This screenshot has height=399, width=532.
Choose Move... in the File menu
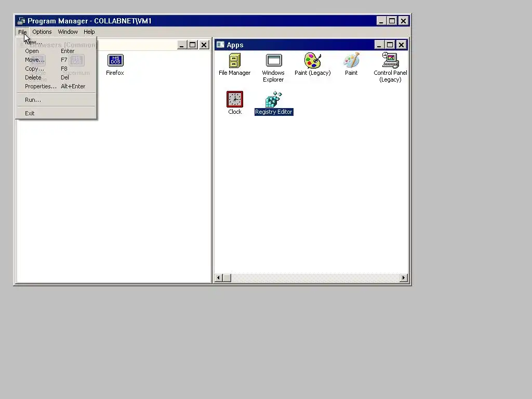coord(56,60)
